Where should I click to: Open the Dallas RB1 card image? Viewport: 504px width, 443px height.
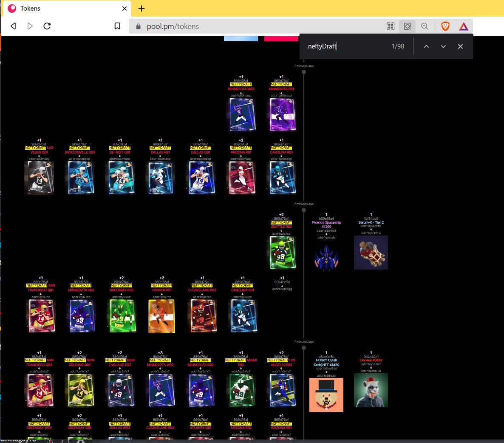(x=160, y=178)
